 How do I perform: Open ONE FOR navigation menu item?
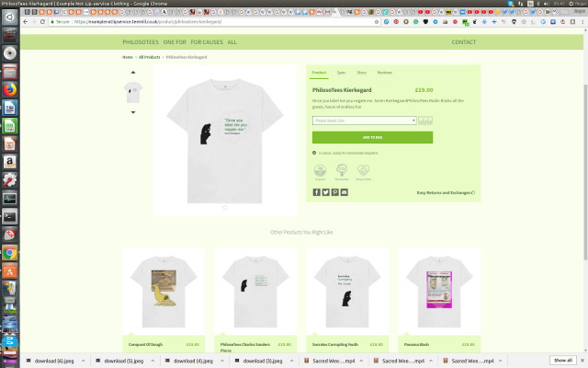pyautogui.click(x=175, y=42)
